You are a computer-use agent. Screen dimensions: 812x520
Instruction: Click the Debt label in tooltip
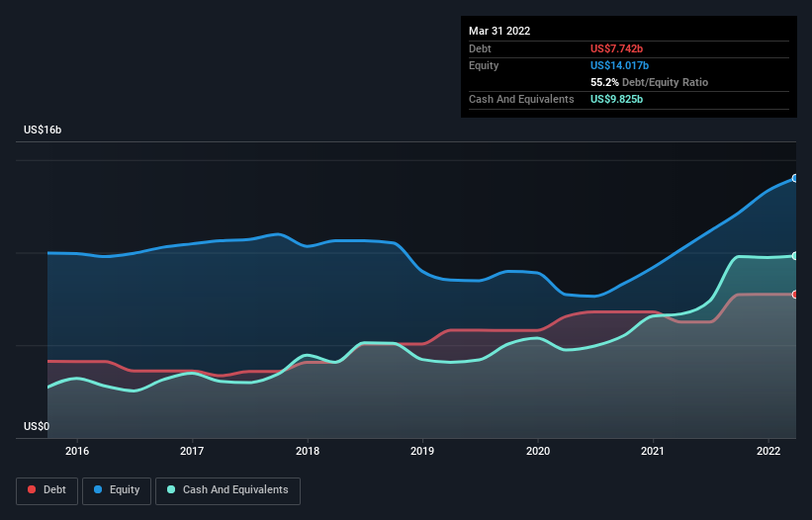pos(480,48)
